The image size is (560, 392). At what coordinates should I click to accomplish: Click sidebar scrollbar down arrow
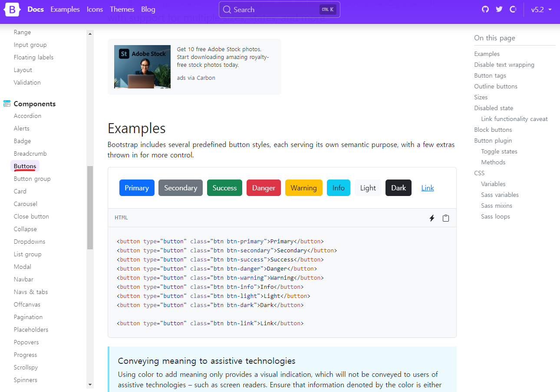click(90, 385)
